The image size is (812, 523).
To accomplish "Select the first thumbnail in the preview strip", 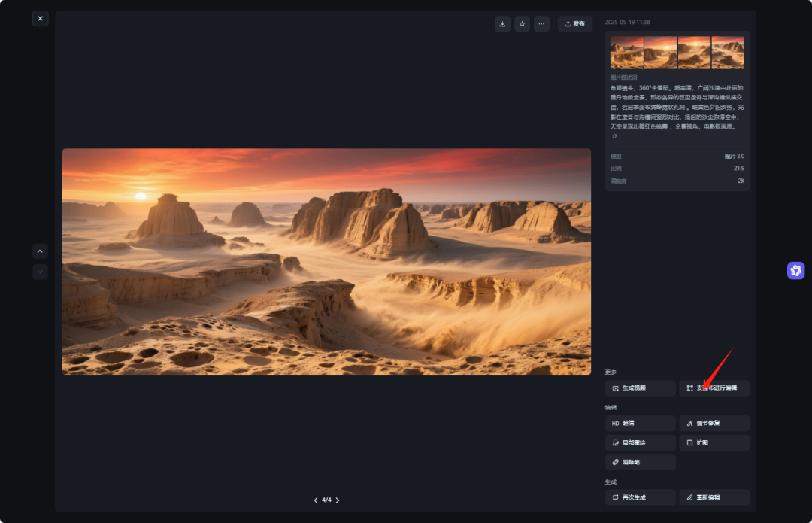I will click(x=626, y=53).
